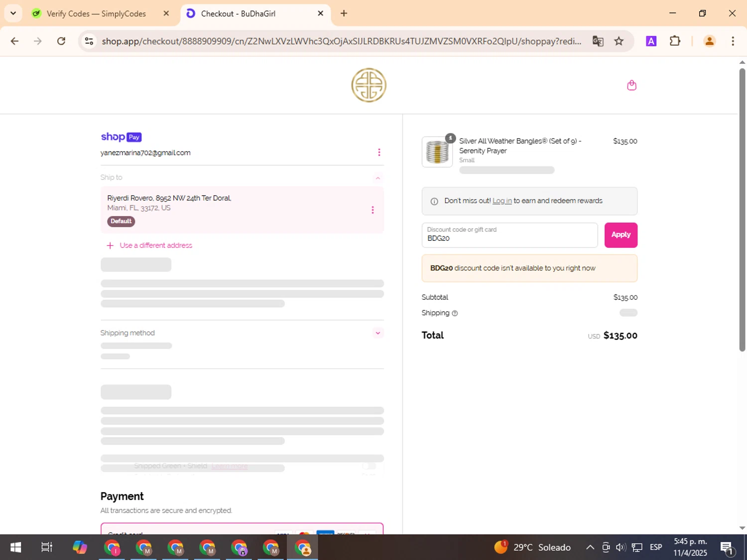Click the Total $135.00 amount
747x560 pixels.
coord(620,336)
